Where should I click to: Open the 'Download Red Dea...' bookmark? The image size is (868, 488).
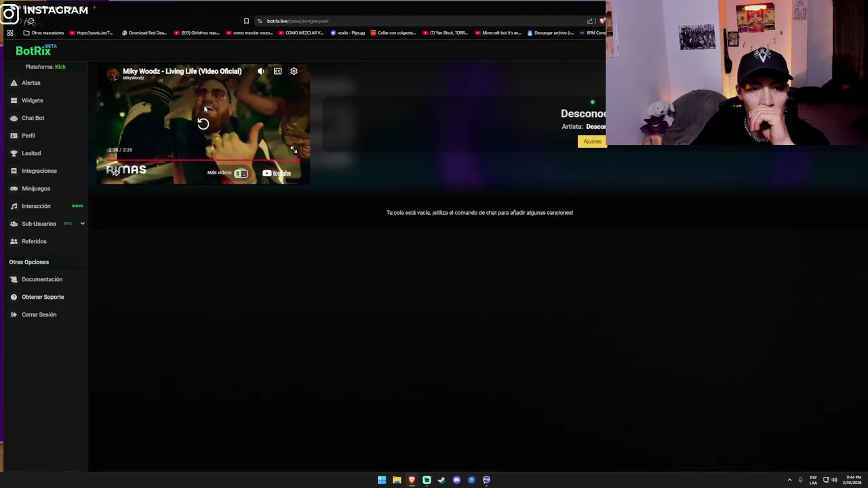tap(144, 33)
